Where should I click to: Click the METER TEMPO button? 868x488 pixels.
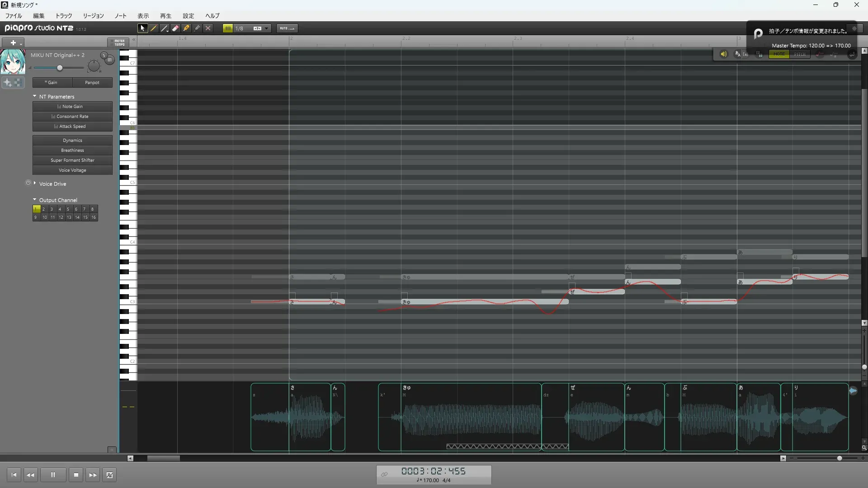[119, 42]
